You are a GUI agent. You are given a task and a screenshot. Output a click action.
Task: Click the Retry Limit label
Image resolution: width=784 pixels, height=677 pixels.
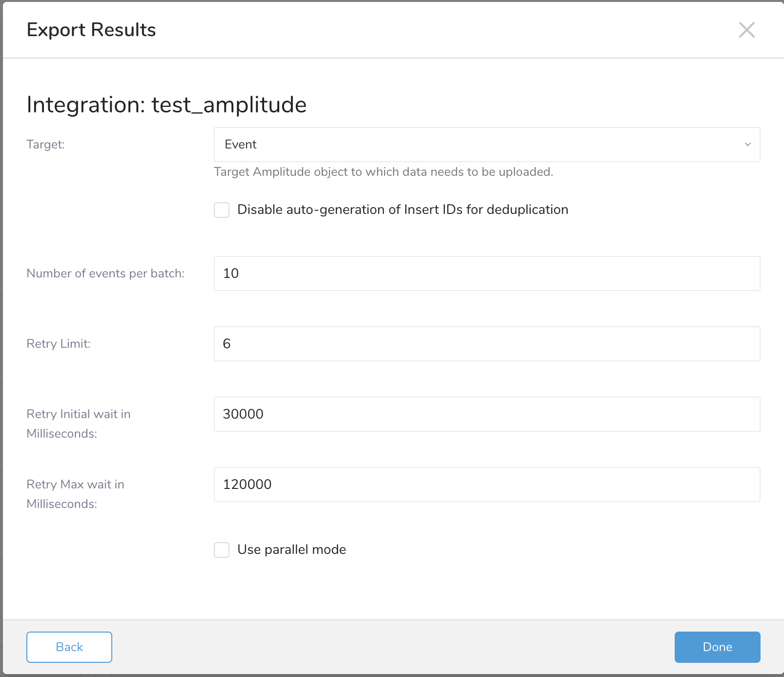tap(59, 344)
